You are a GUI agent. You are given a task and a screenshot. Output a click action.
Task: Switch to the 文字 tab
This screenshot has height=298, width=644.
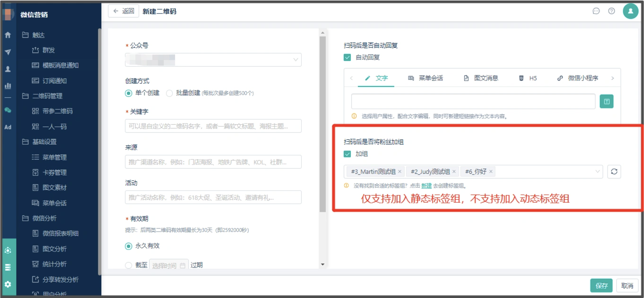tap(376, 78)
